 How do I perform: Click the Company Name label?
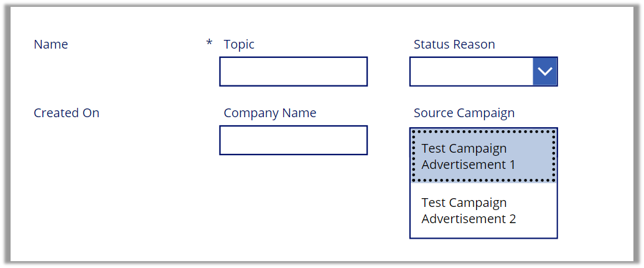(270, 113)
